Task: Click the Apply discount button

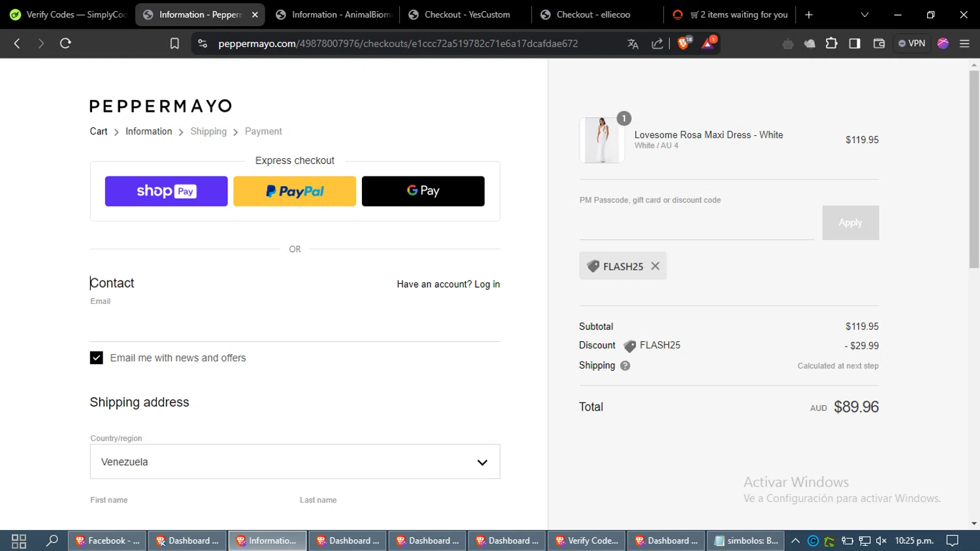Action: tap(850, 222)
